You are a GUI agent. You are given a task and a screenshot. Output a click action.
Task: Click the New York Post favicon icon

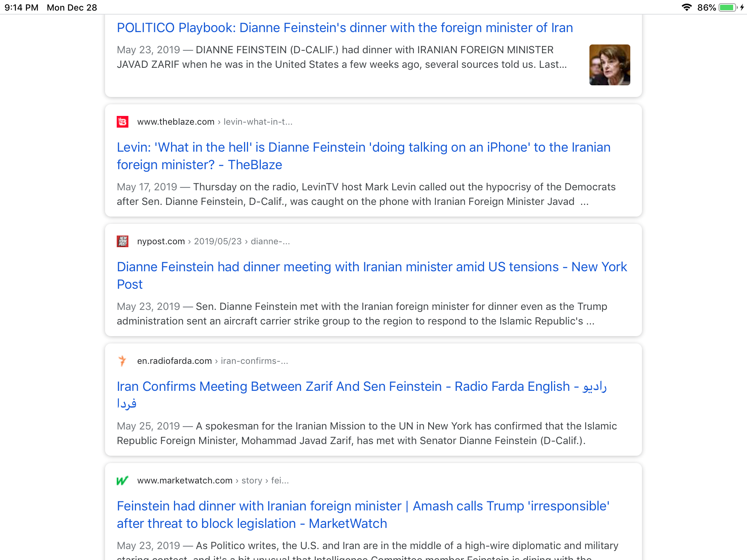click(x=123, y=241)
